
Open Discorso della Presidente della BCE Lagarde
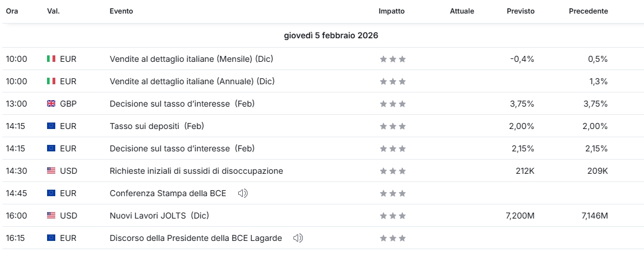click(x=196, y=238)
